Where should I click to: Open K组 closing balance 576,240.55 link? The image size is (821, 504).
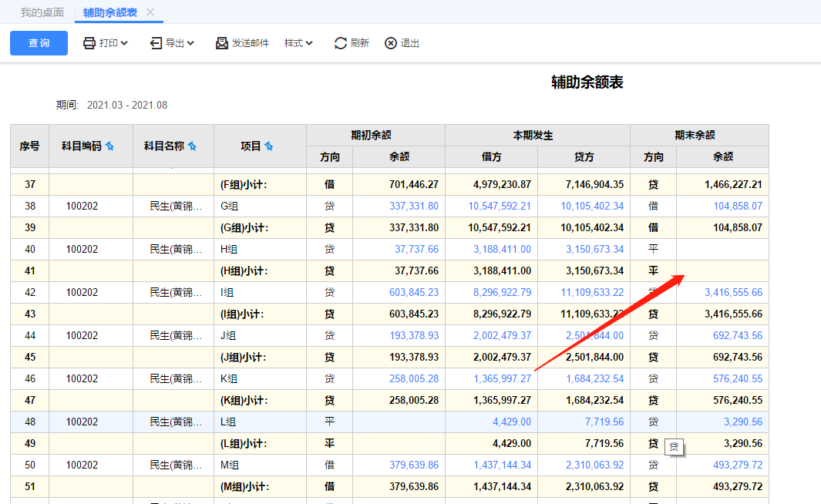pos(738,378)
